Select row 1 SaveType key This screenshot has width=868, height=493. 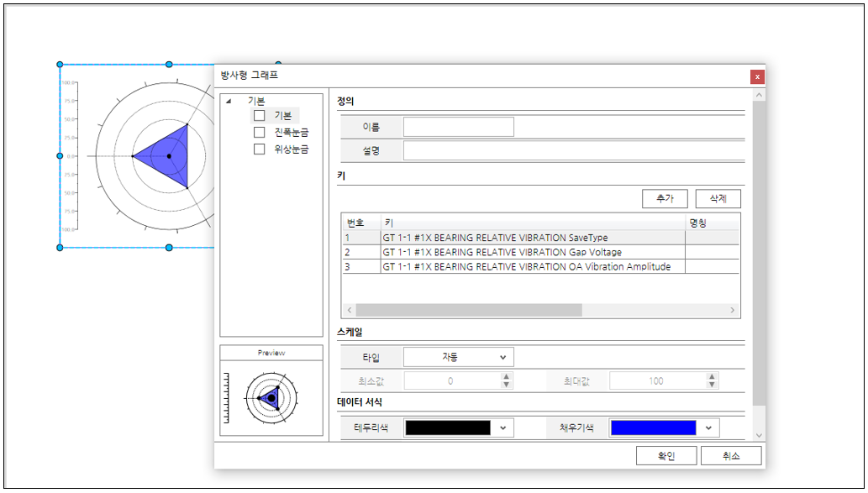[x=540, y=238]
